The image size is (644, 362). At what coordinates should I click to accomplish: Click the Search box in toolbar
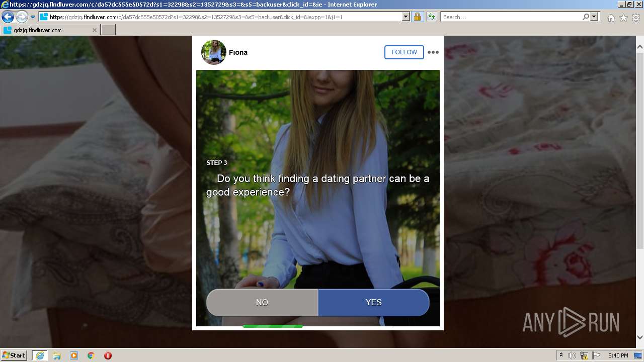(x=511, y=17)
